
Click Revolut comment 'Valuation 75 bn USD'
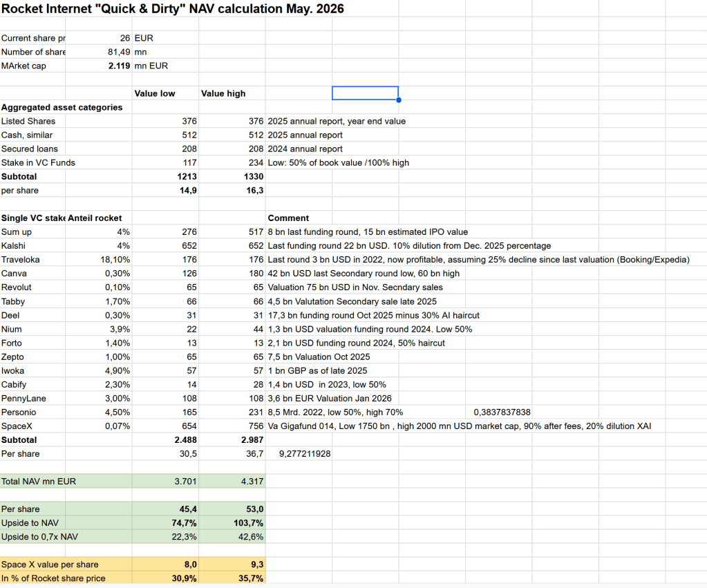click(x=355, y=287)
